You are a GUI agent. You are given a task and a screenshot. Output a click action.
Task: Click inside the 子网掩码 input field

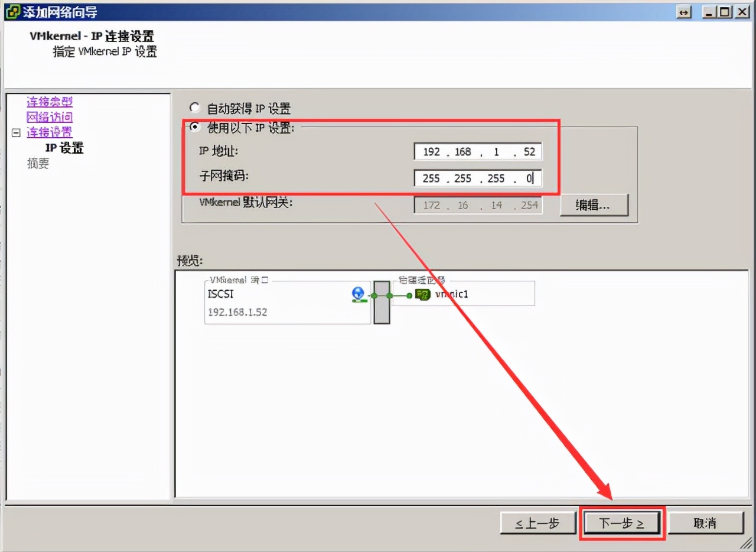(x=477, y=178)
